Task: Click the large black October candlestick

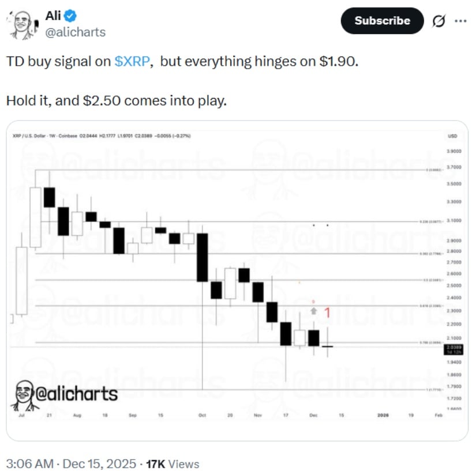Action: coord(203,257)
